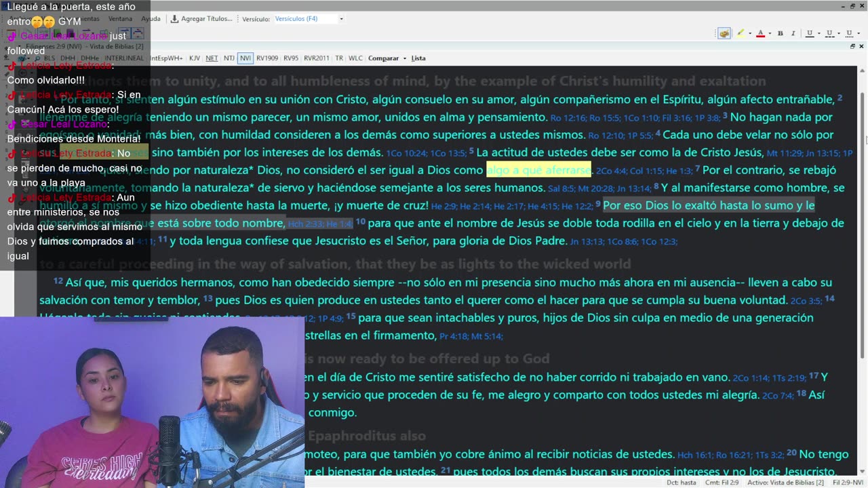Click the webcam video overlay

pos(152,403)
